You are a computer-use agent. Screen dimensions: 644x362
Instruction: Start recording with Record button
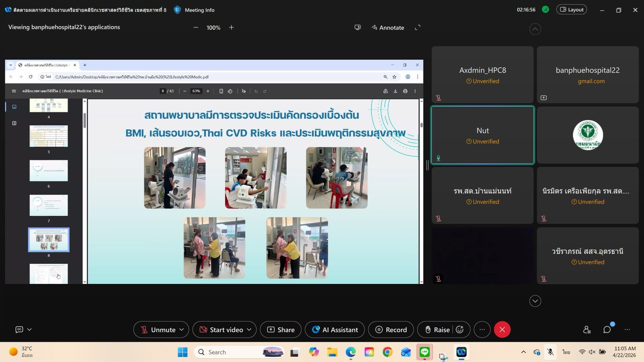point(391,330)
